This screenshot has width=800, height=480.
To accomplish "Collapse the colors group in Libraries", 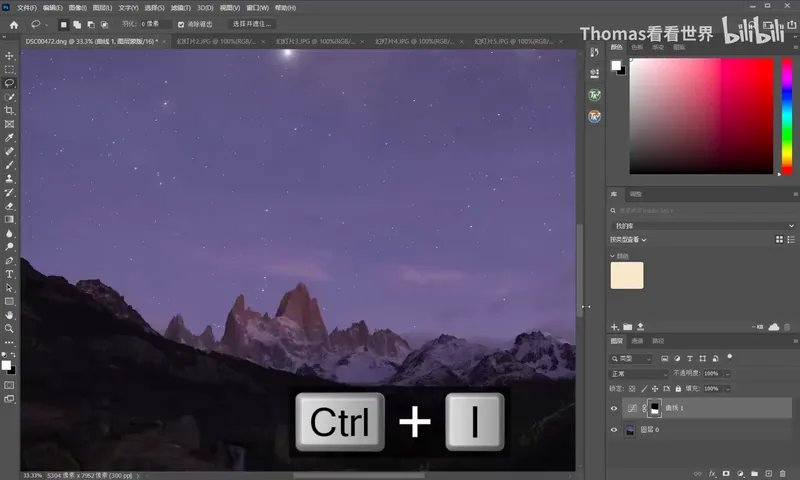I will pos(612,256).
